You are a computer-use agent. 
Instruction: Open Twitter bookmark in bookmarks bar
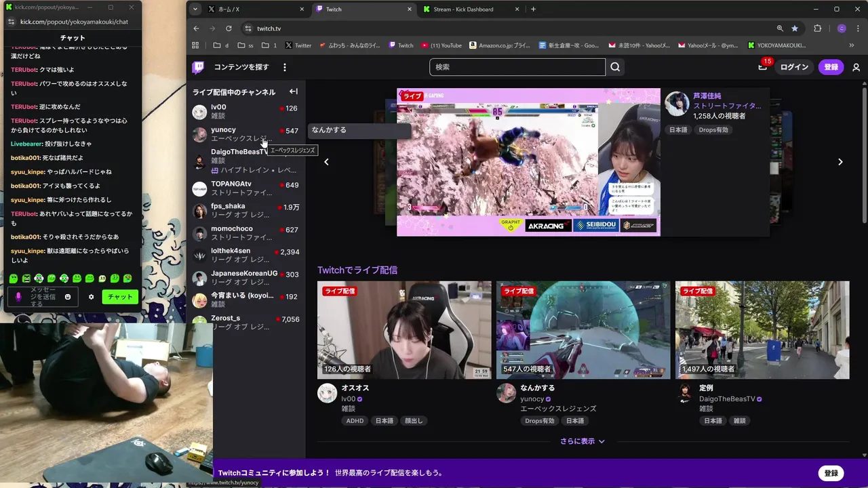298,45
